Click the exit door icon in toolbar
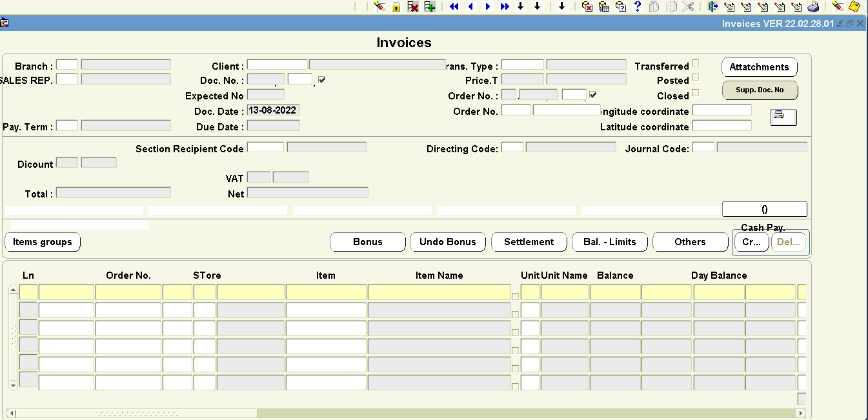 pos(712,6)
